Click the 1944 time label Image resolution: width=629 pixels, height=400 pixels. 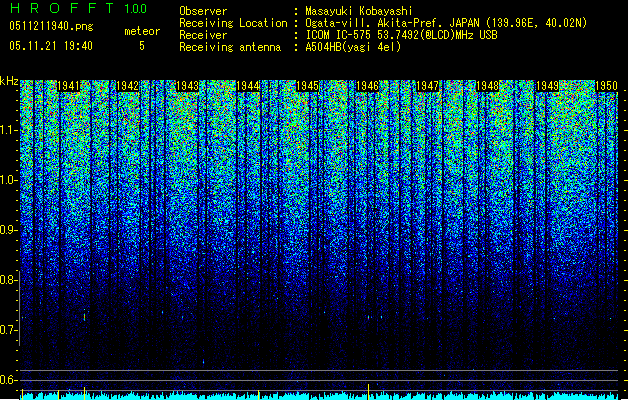248,86
